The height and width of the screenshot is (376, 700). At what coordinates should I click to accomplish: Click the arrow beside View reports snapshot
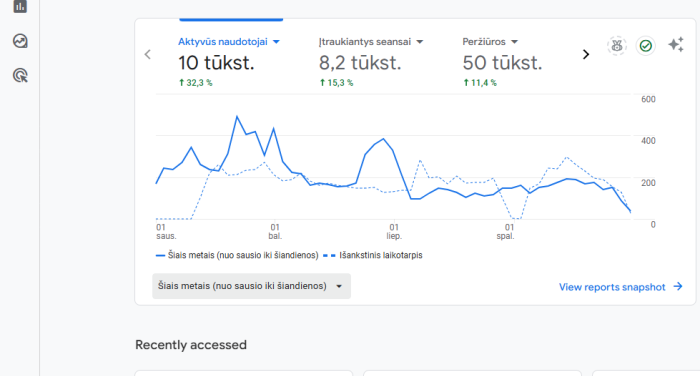678,286
